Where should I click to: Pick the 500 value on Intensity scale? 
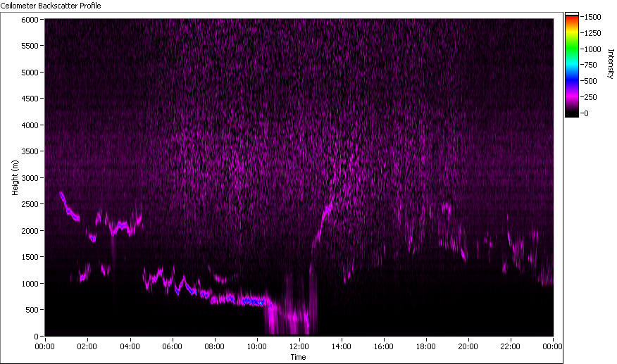(x=591, y=81)
